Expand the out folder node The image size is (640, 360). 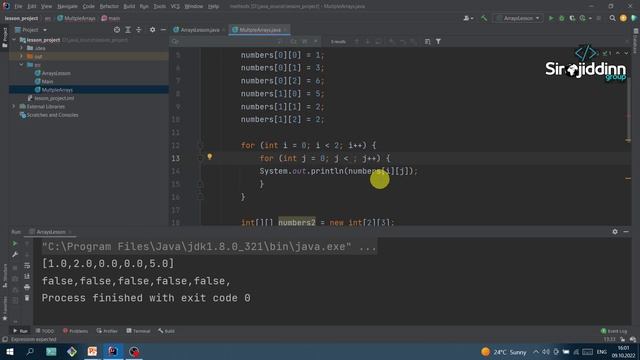(22, 56)
